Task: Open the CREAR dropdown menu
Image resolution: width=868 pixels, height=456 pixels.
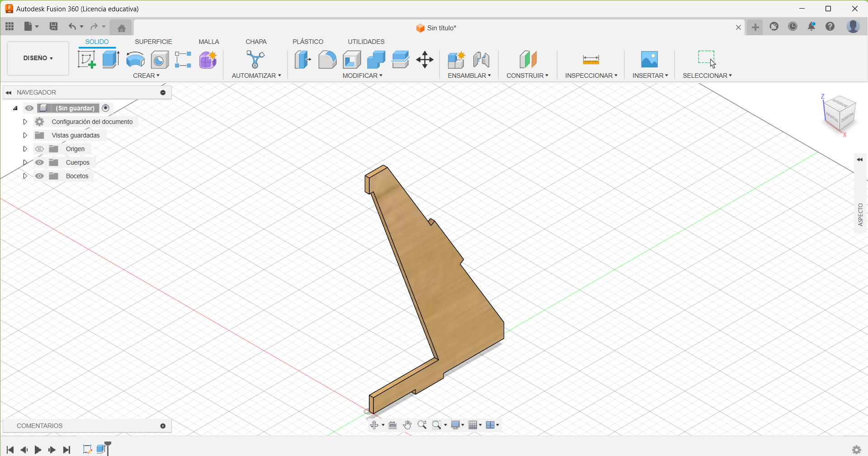Action: [x=146, y=76]
